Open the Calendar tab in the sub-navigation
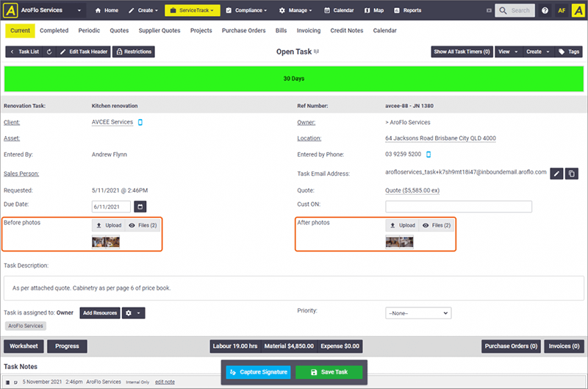588x389 pixels. pos(384,30)
